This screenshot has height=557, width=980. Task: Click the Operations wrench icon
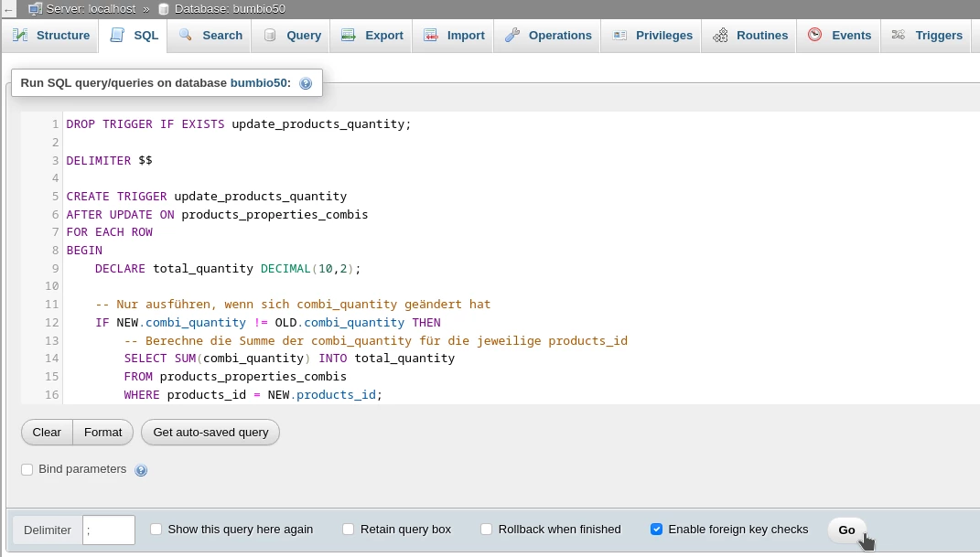512,35
